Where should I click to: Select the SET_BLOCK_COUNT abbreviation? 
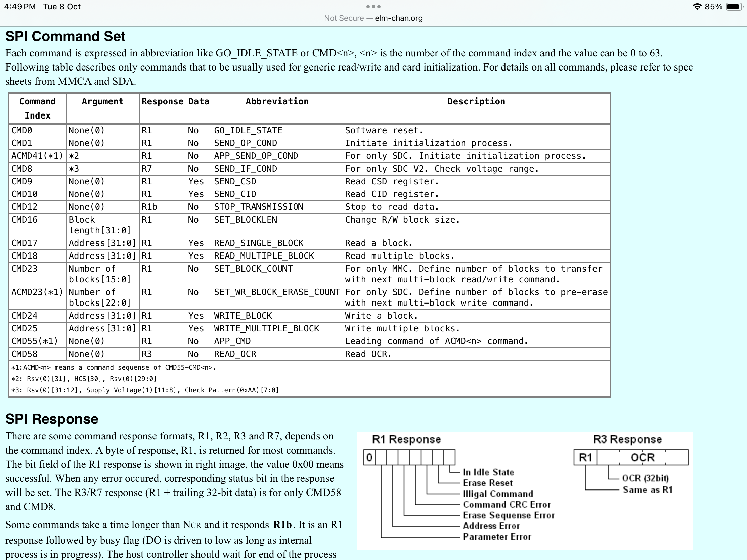pos(277,274)
